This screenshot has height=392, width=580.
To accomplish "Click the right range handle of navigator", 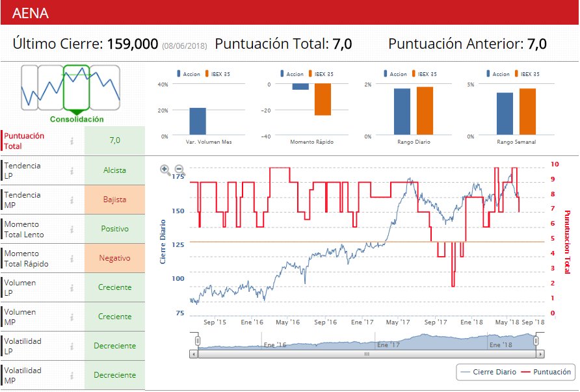I will 536,341.
